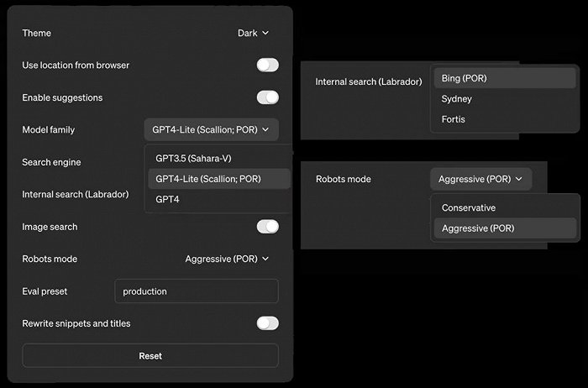The width and height of the screenshot is (588, 388).
Task: Select GPT4 model option
Action: click(x=168, y=199)
